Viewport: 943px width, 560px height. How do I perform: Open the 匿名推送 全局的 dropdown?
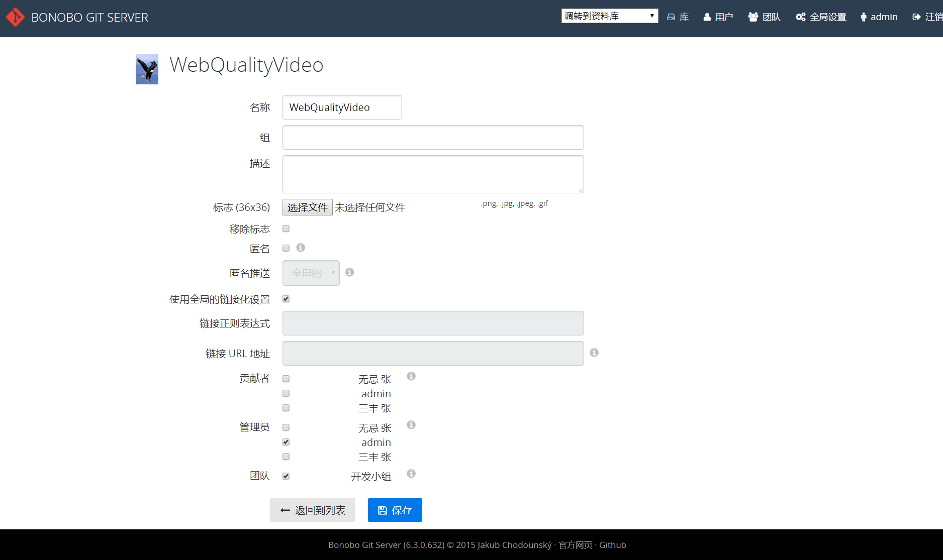pos(311,273)
